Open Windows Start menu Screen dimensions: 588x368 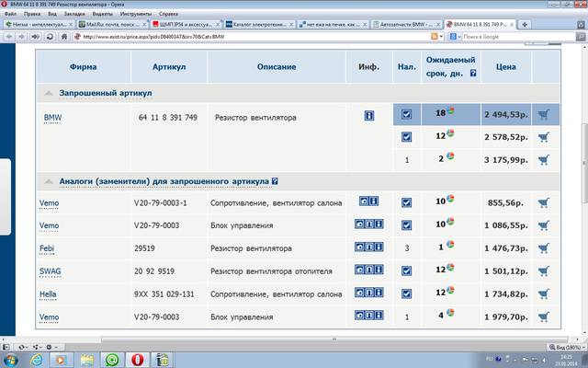(11, 360)
